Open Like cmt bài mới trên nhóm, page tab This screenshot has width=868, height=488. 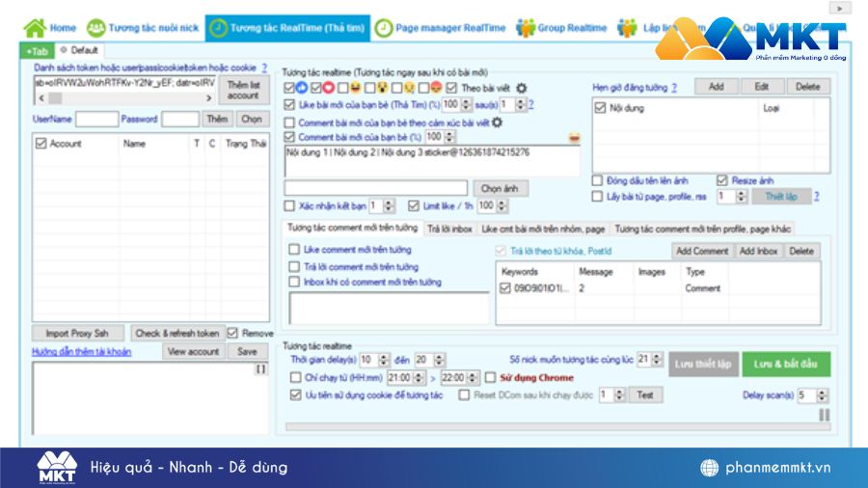pos(543,229)
